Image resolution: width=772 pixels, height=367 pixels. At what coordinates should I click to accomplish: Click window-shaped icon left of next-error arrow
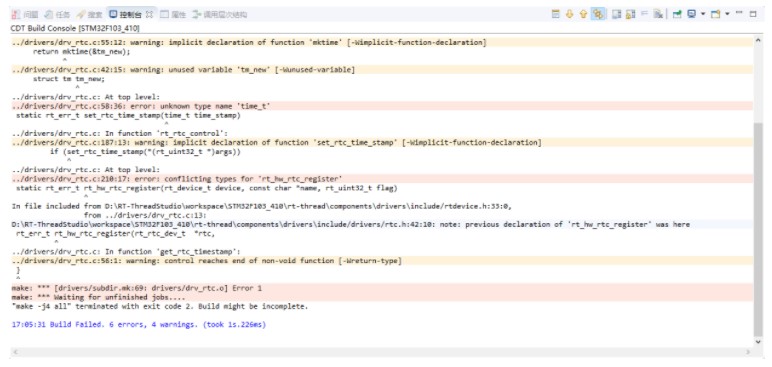556,14
